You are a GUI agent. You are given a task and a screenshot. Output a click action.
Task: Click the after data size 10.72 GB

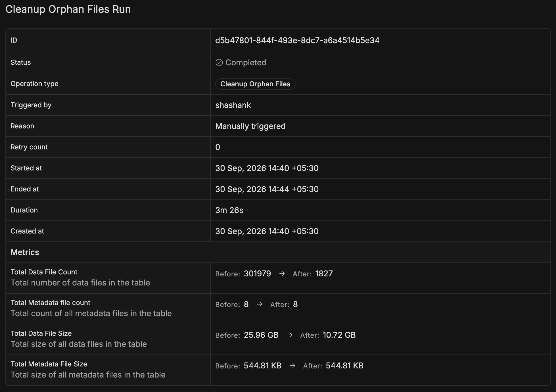[x=339, y=335]
